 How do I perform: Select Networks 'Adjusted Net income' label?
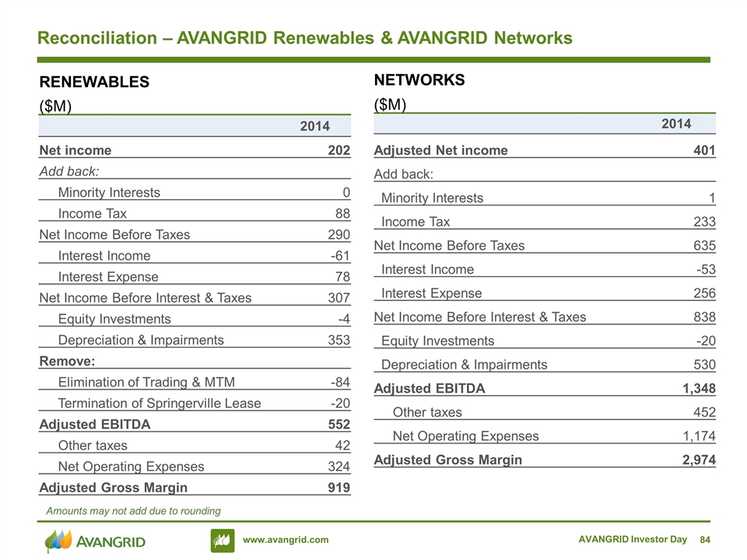point(441,150)
